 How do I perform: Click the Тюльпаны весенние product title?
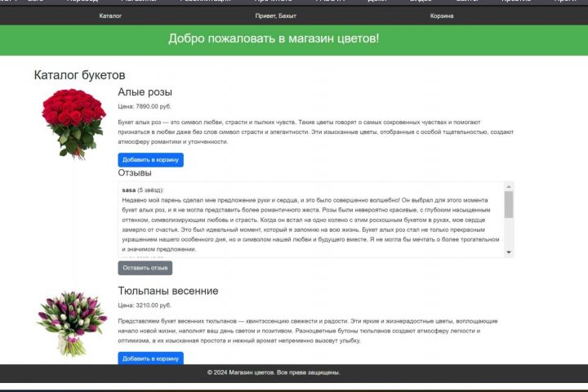pyautogui.click(x=168, y=291)
